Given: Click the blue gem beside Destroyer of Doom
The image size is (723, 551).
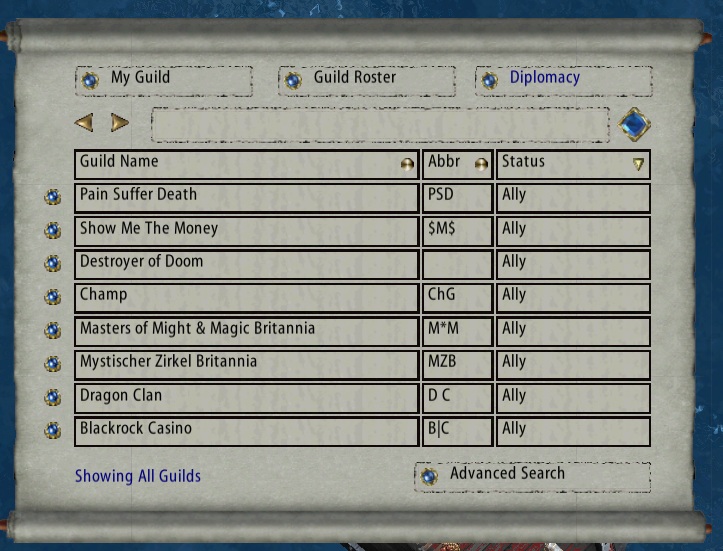Looking at the screenshot, I should pos(53,263).
